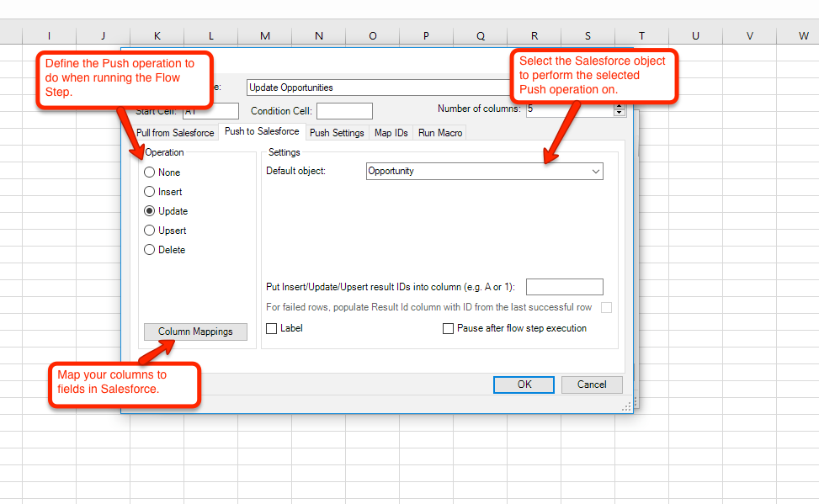
Task: Click the "Operation" group heading
Action: [164, 152]
